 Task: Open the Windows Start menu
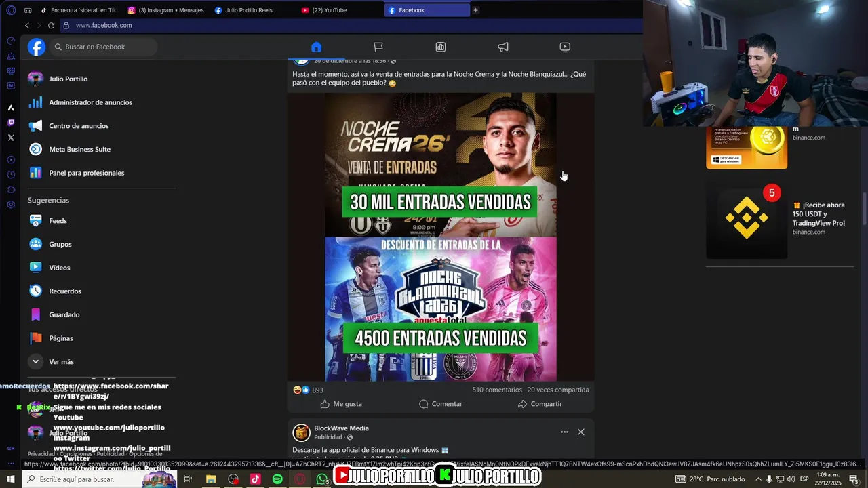coord(11,479)
